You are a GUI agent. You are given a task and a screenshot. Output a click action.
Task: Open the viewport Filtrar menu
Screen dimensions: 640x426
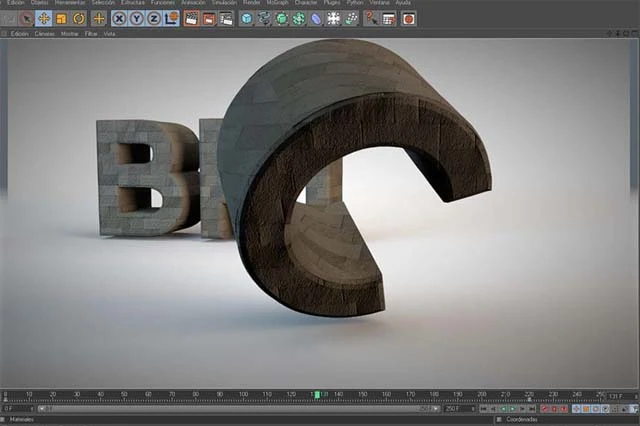click(91, 34)
